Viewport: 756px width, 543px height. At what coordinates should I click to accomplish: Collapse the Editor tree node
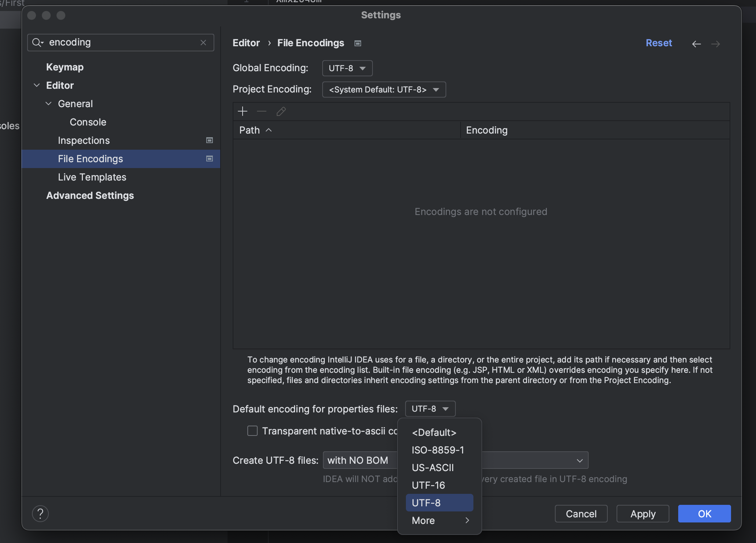click(x=37, y=85)
